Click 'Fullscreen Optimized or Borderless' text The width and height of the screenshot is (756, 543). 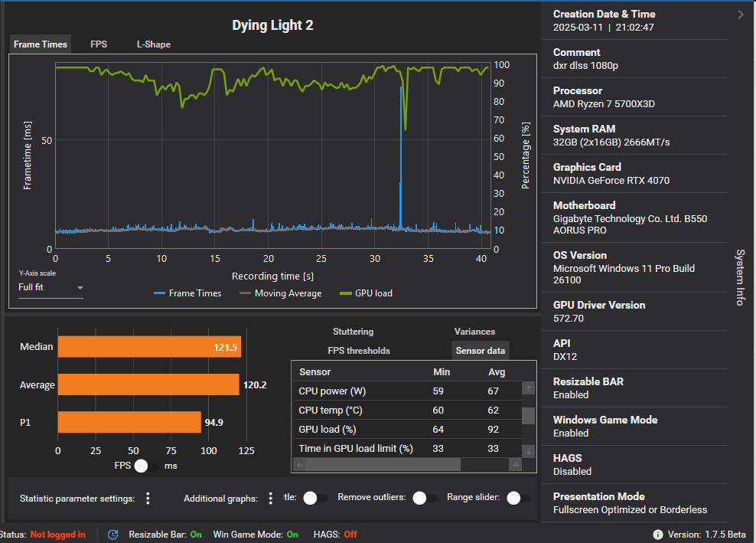pos(630,510)
